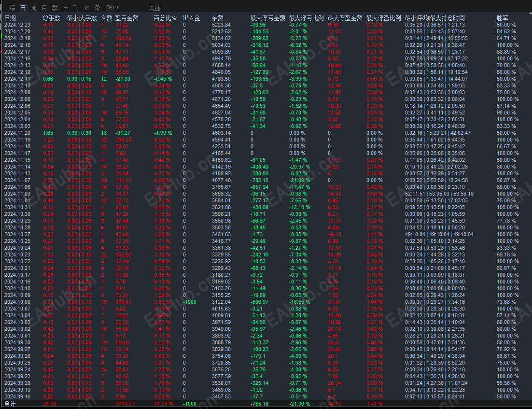Click the -21.80 loss amount

pyautogui.click(x=123, y=79)
